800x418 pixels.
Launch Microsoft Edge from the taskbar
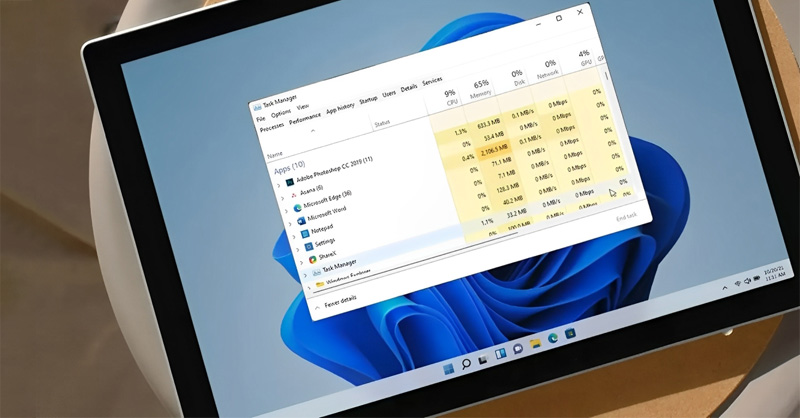click(x=553, y=338)
